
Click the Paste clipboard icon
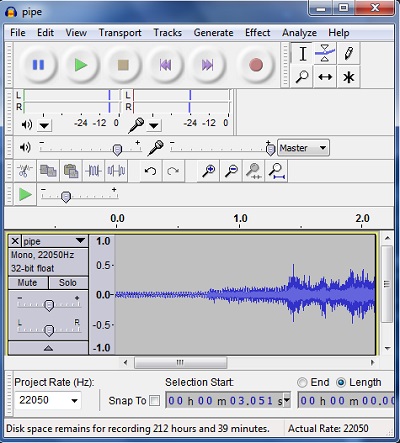coord(71,171)
